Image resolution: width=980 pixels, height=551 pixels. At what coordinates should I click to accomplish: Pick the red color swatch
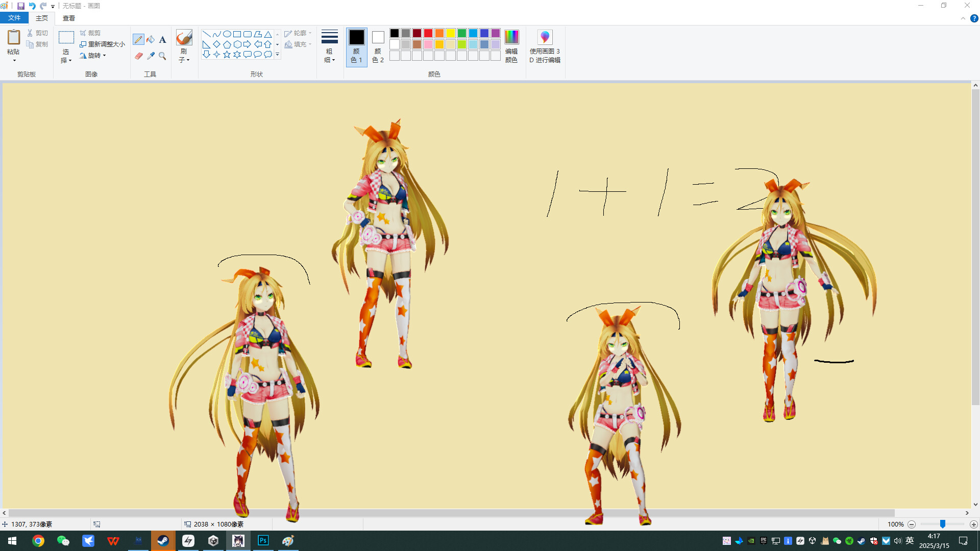pyautogui.click(x=428, y=33)
